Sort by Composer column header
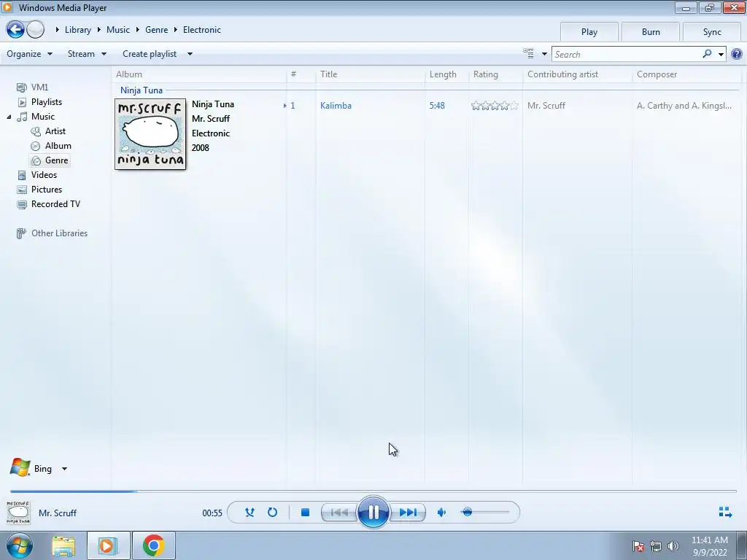 point(686,74)
